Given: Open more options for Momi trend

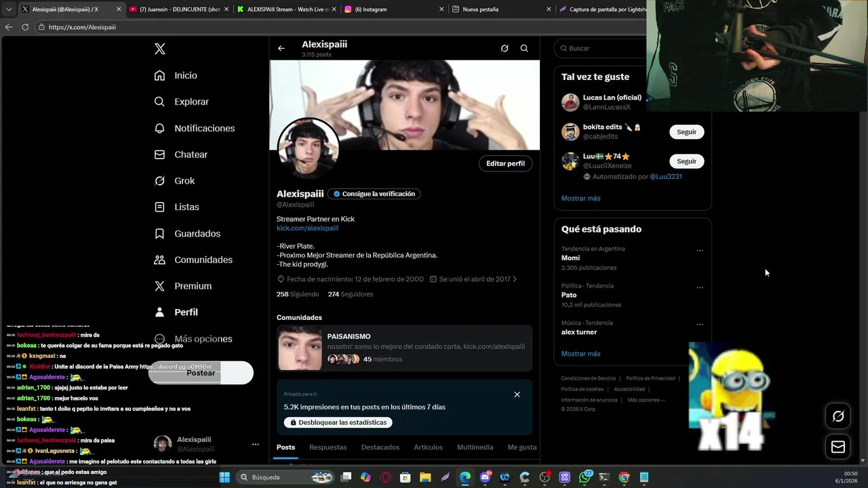Looking at the screenshot, I should coord(700,251).
